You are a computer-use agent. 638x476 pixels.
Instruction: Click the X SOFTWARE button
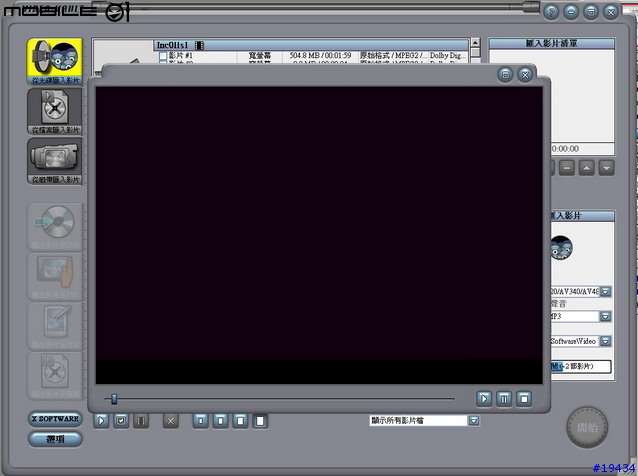55,419
